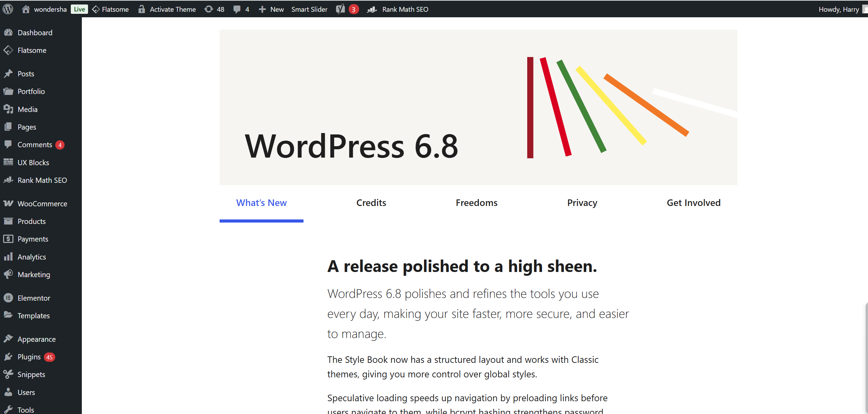Click the Yoast SEO toolbar icon

(x=340, y=9)
